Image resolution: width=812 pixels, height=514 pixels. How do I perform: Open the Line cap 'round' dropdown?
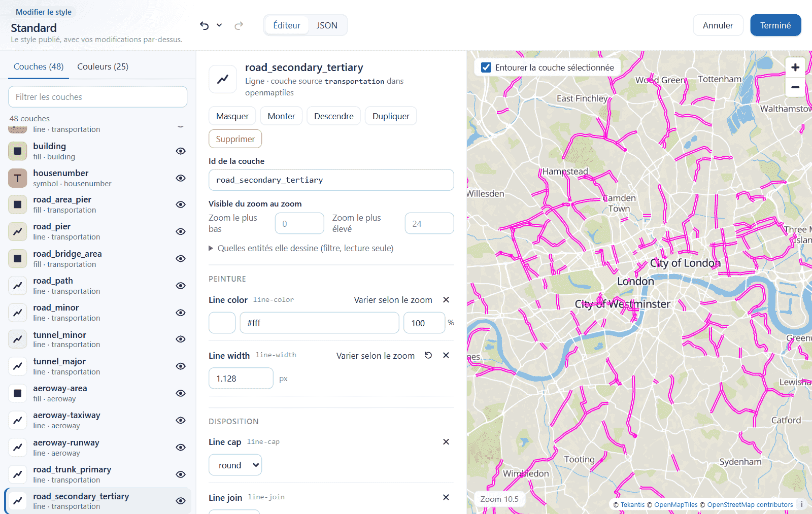tap(235, 465)
